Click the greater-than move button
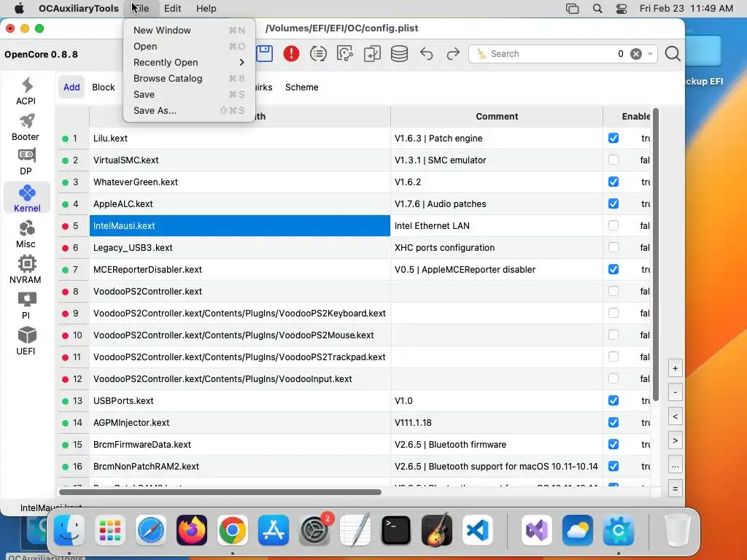This screenshot has width=747, height=560. 675,440
